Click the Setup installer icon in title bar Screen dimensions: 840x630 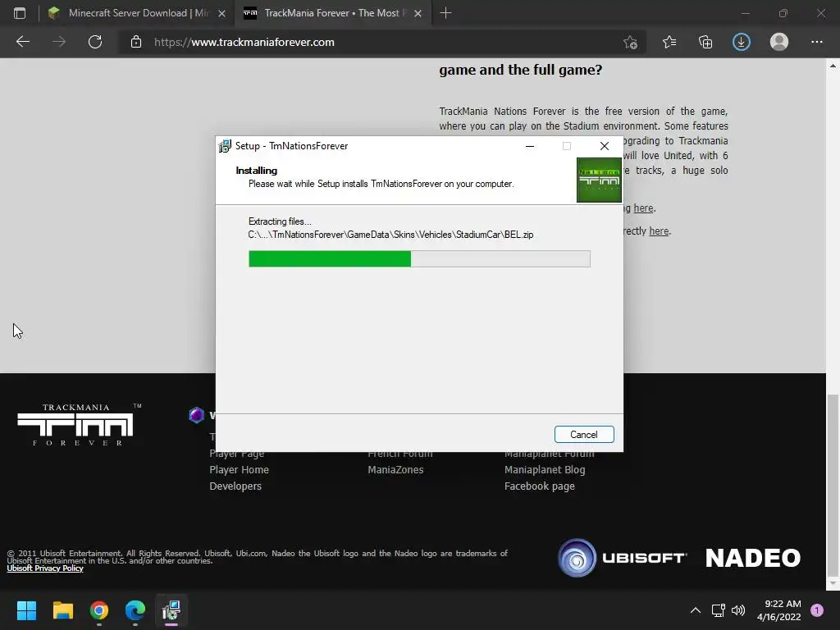click(225, 146)
